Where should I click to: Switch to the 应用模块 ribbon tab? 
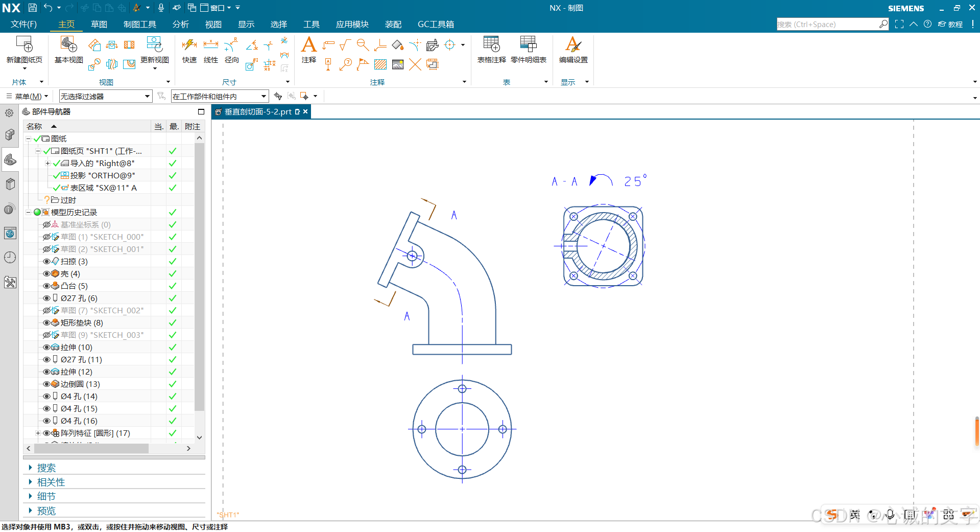[352, 24]
